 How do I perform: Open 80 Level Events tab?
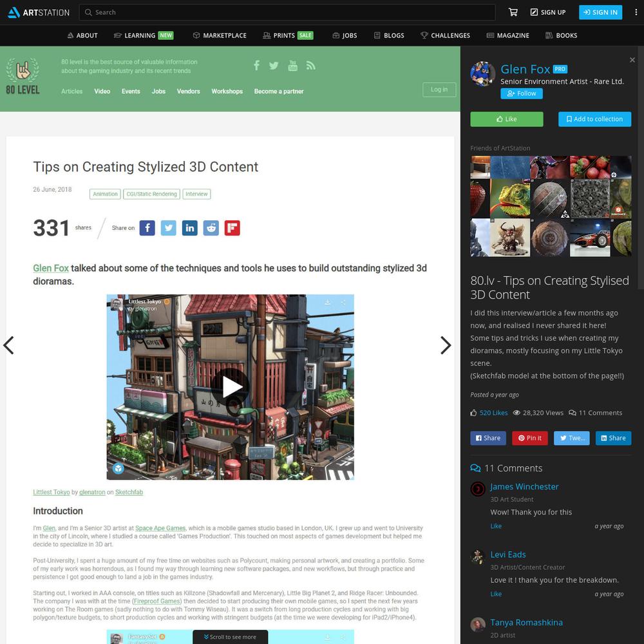click(x=131, y=91)
